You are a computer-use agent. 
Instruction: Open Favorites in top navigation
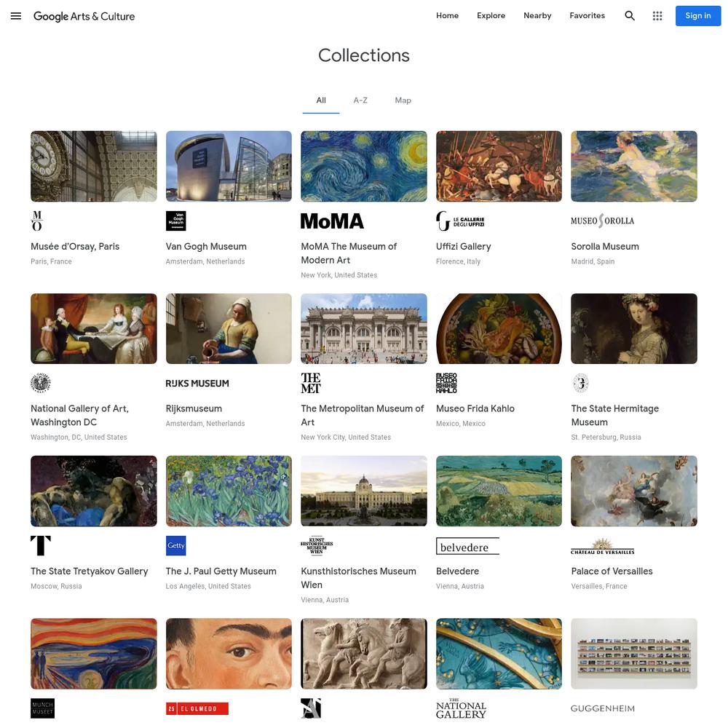[x=587, y=16]
